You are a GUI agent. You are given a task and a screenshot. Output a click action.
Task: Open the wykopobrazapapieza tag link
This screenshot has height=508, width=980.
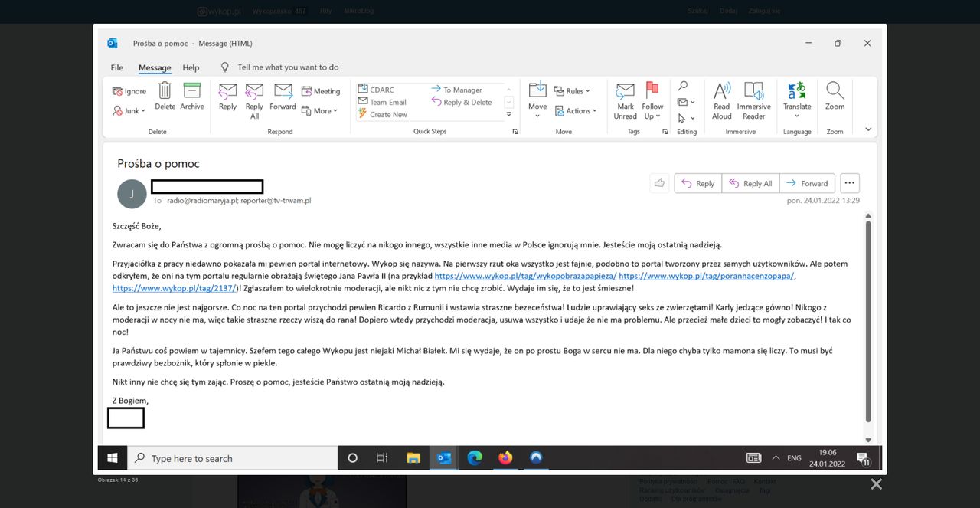pos(525,276)
